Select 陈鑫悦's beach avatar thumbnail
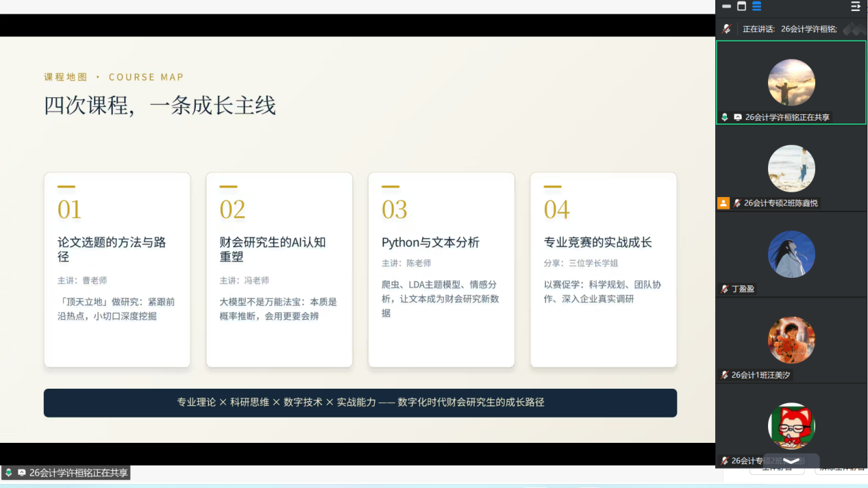 pos(791,168)
